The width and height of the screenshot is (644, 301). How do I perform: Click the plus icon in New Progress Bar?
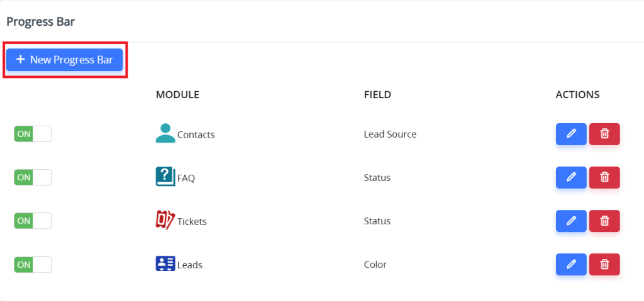pyautogui.click(x=20, y=60)
